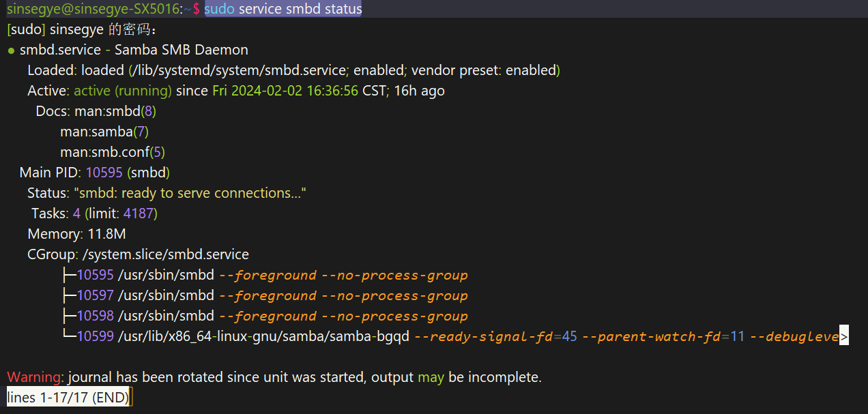
Task: Click the truncation arrow at line end
Action: (844, 336)
